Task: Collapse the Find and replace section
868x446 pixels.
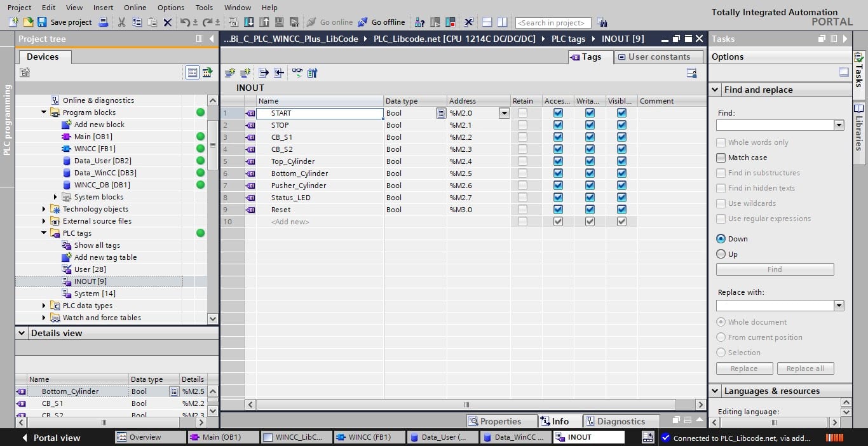Action: (715, 90)
